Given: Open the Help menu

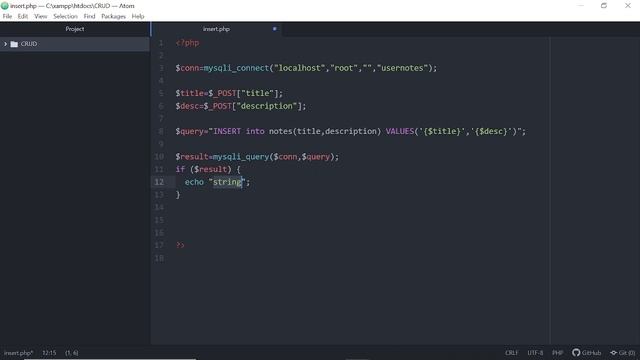Looking at the screenshot, I should point(138,16).
